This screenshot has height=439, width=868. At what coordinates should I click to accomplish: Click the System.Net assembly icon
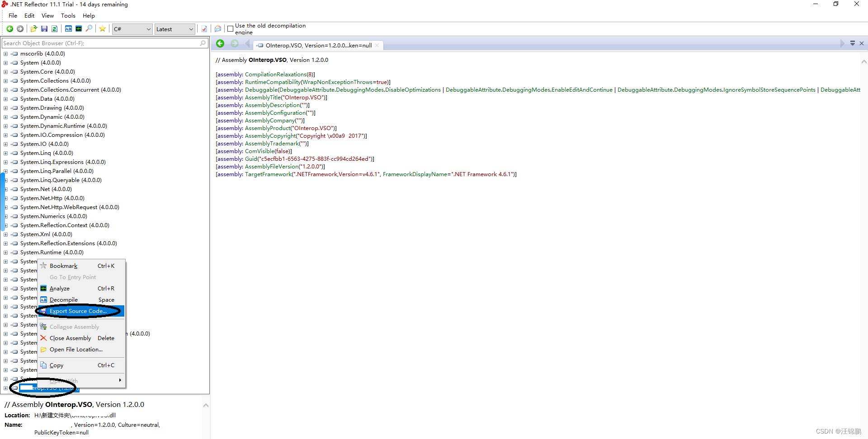tap(14, 189)
